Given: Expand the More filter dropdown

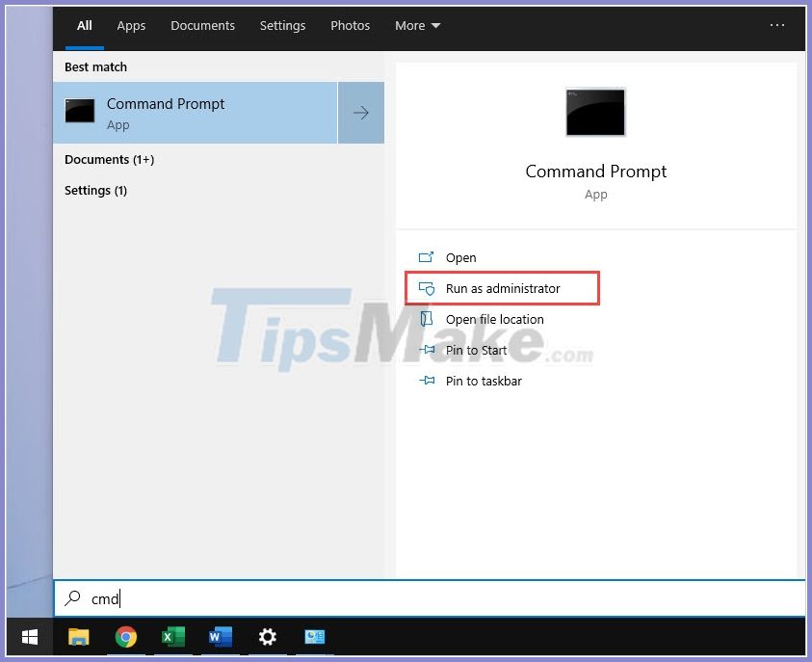Looking at the screenshot, I should (x=417, y=26).
